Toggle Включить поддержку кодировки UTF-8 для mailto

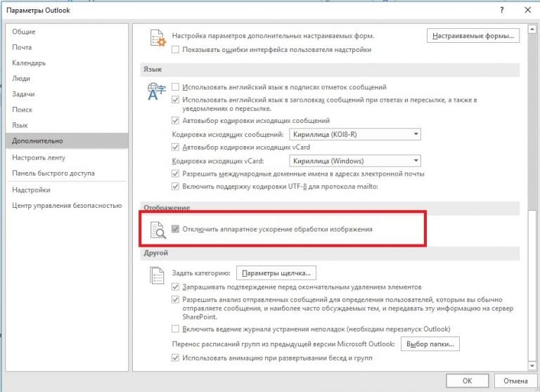(176, 186)
